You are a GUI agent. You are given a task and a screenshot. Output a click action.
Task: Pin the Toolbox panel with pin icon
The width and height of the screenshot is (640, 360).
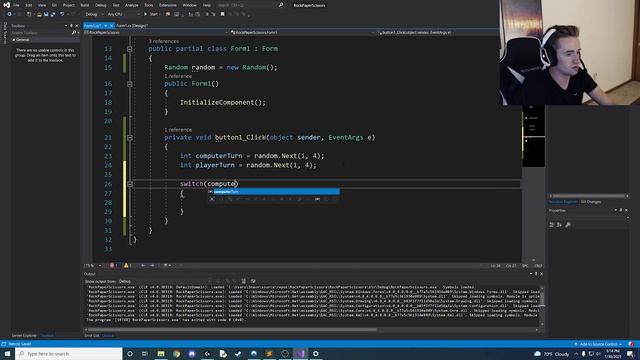[x=71, y=26]
